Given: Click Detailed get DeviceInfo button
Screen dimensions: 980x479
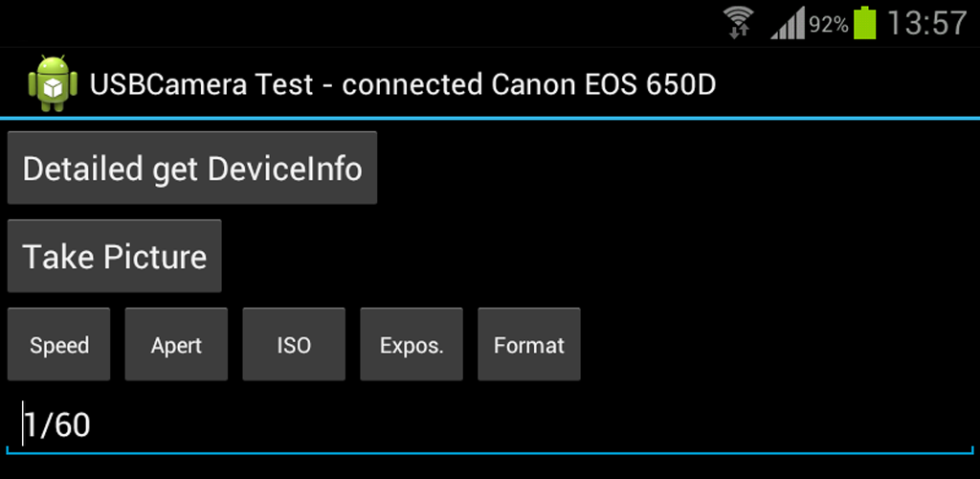Looking at the screenshot, I should (191, 168).
